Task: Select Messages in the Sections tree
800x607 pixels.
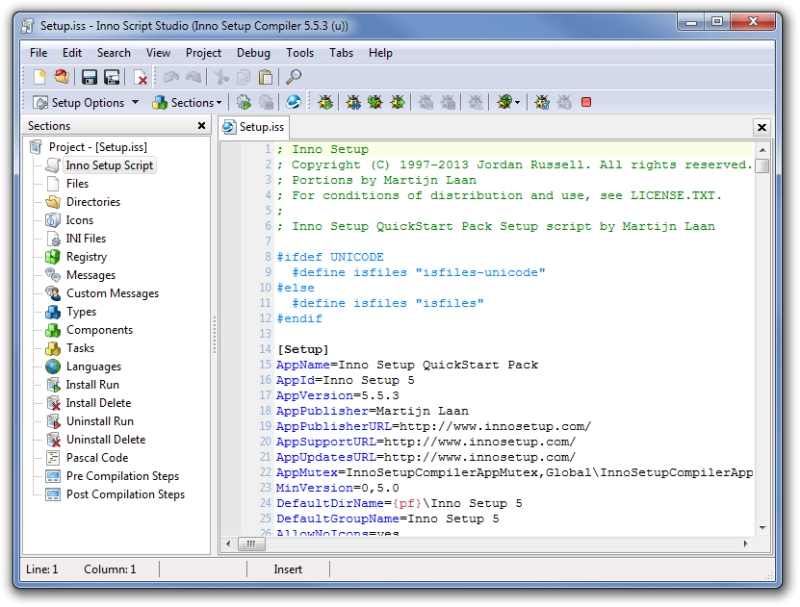Action: click(x=91, y=275)
